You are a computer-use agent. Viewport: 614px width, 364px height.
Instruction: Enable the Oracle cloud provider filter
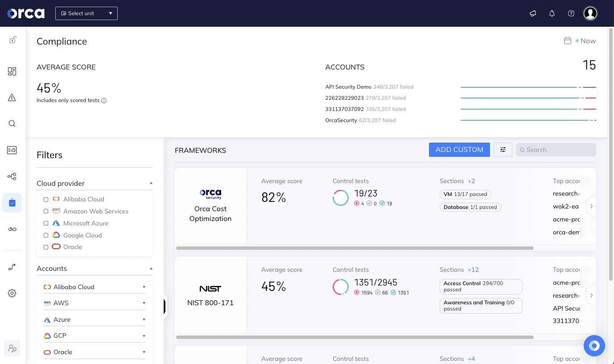coord(46,247)
